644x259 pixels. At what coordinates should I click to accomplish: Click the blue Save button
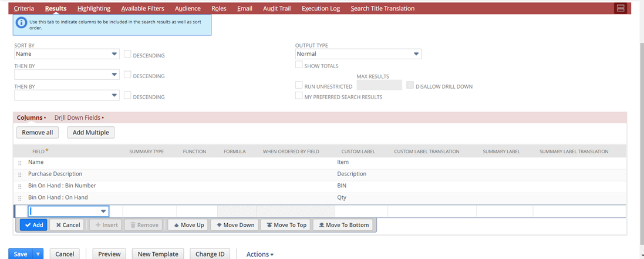(21, 254)
